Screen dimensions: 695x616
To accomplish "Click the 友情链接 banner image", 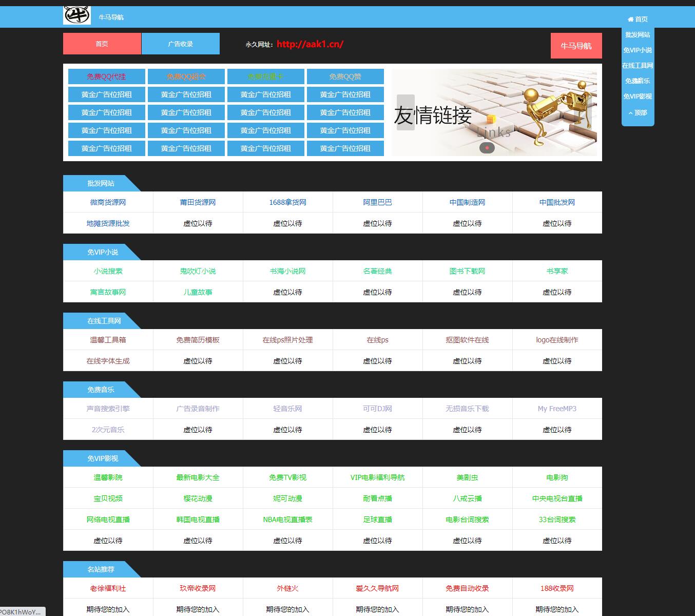I will (x=494, y=112).
